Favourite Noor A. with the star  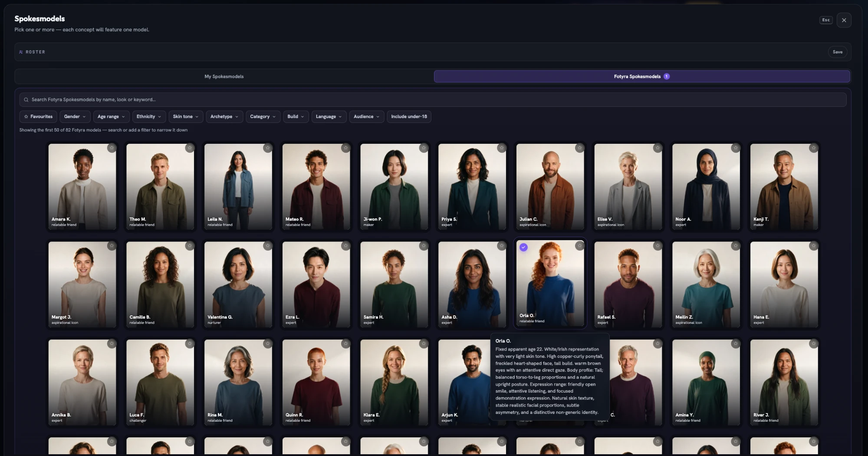(736, 148)
